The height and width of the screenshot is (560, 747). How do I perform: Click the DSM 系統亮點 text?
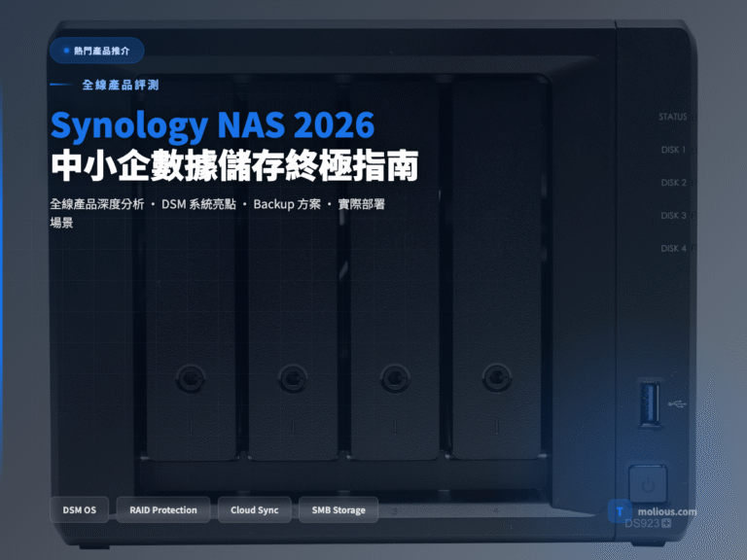[x=198, y=204]
